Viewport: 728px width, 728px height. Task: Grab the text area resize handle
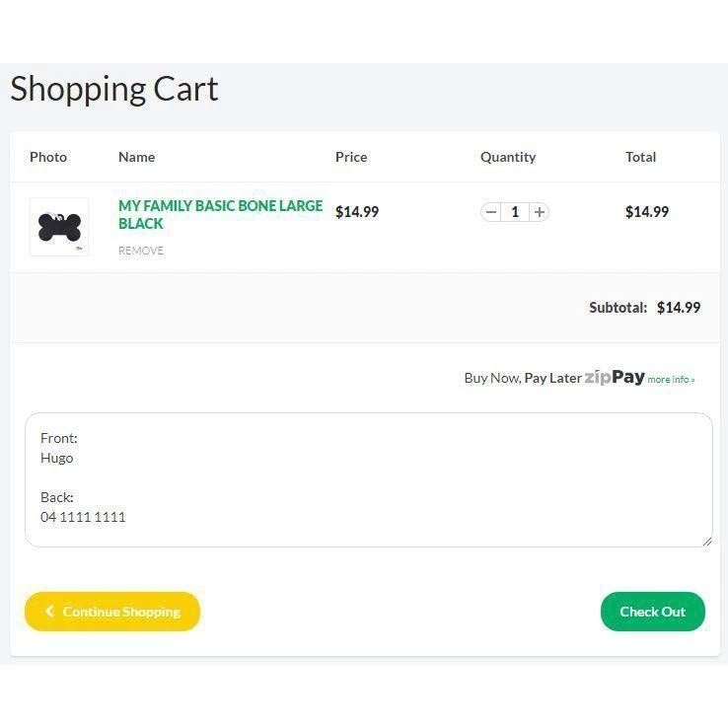[706, 541]
